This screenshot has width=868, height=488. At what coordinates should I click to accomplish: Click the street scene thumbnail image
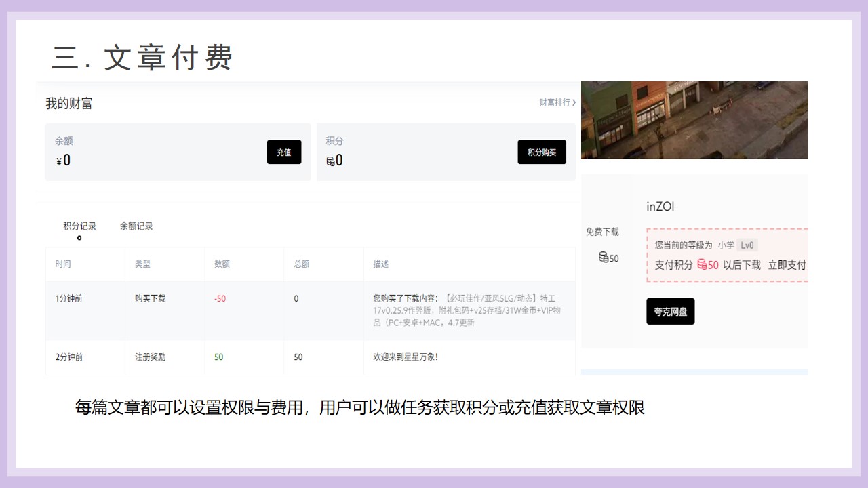click(694, 120)
